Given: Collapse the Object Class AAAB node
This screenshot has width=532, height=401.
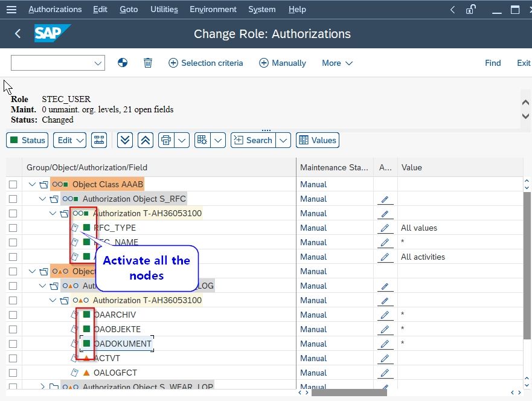Looking at the screenshot, I should click(x=32, y=185).
